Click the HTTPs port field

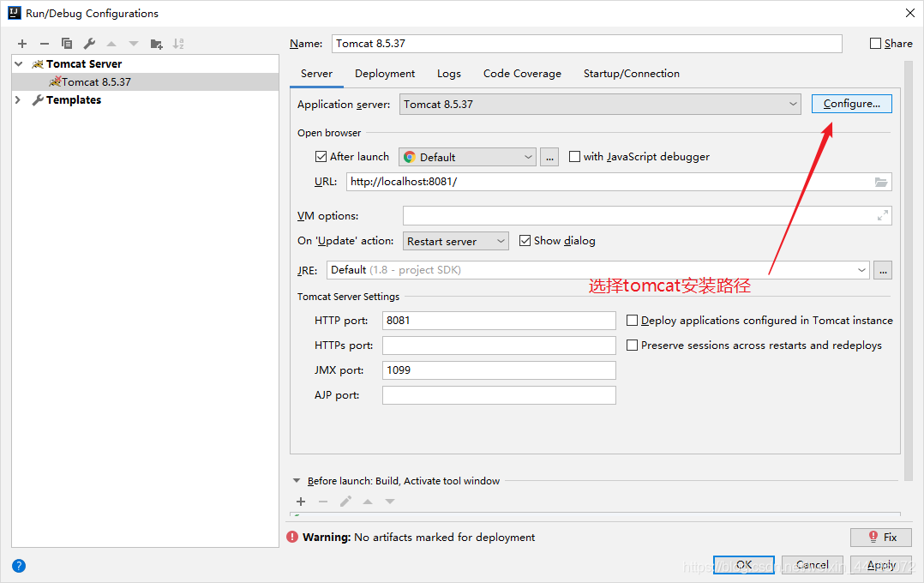click(499, 345)
